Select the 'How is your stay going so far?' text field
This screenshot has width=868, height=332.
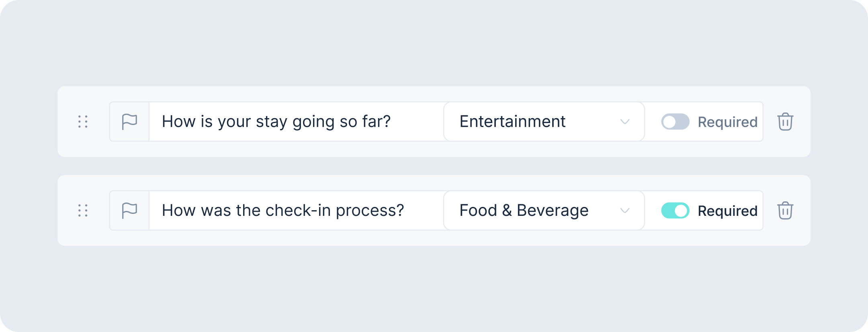296,121
